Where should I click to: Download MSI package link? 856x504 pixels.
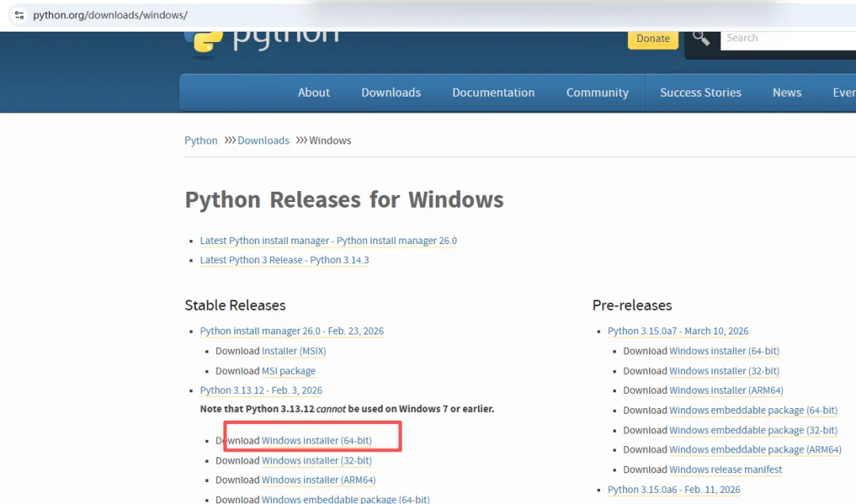(x=289, y=371)
